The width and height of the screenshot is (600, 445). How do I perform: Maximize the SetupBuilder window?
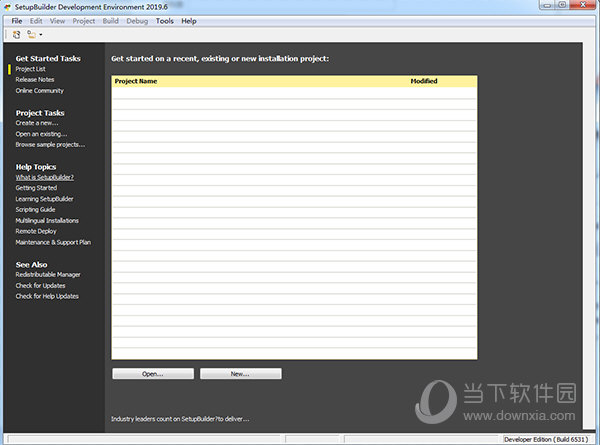click(x=562, y=5)
